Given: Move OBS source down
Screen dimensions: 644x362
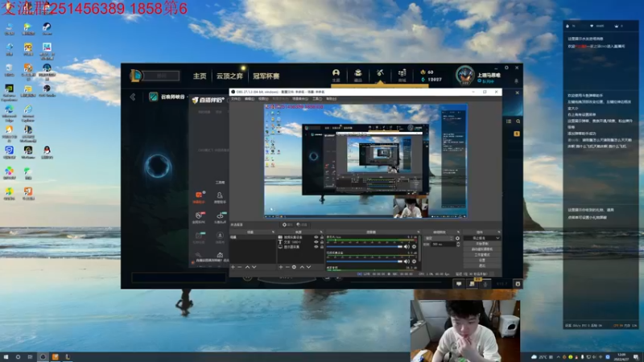Looking at the screenshot, I should click(308, 267).
